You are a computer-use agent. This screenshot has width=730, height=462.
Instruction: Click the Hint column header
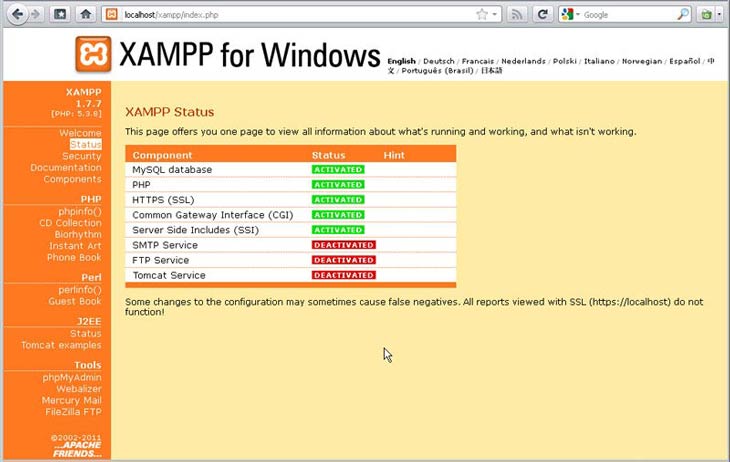click(x=394, y=156)
